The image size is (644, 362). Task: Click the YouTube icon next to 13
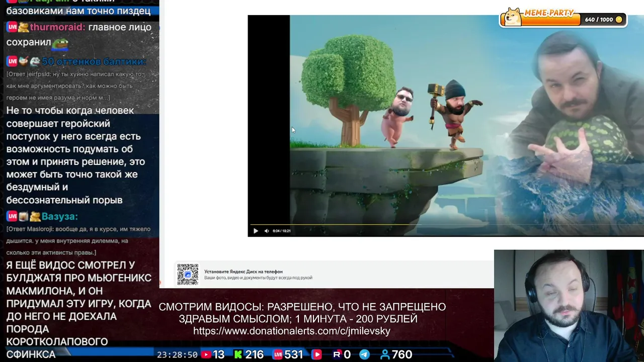206,354
